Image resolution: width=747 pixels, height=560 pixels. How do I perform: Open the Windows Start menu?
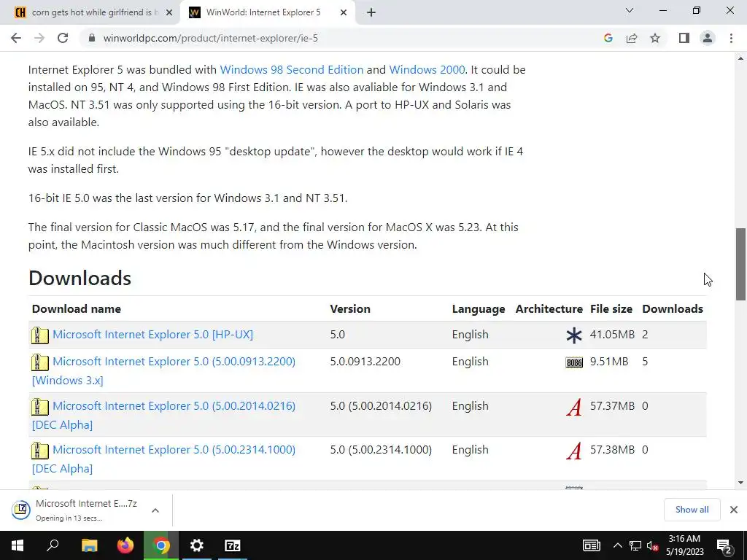coord(18,545)
